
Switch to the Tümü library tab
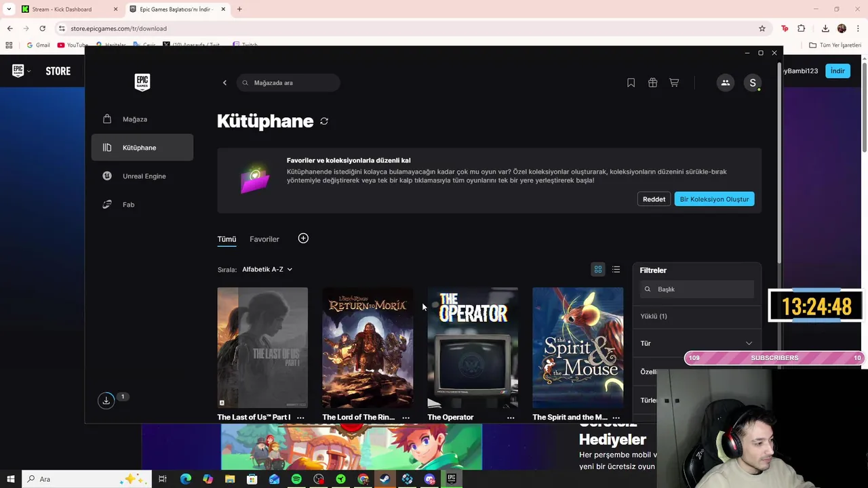click(x=226, y=239)
